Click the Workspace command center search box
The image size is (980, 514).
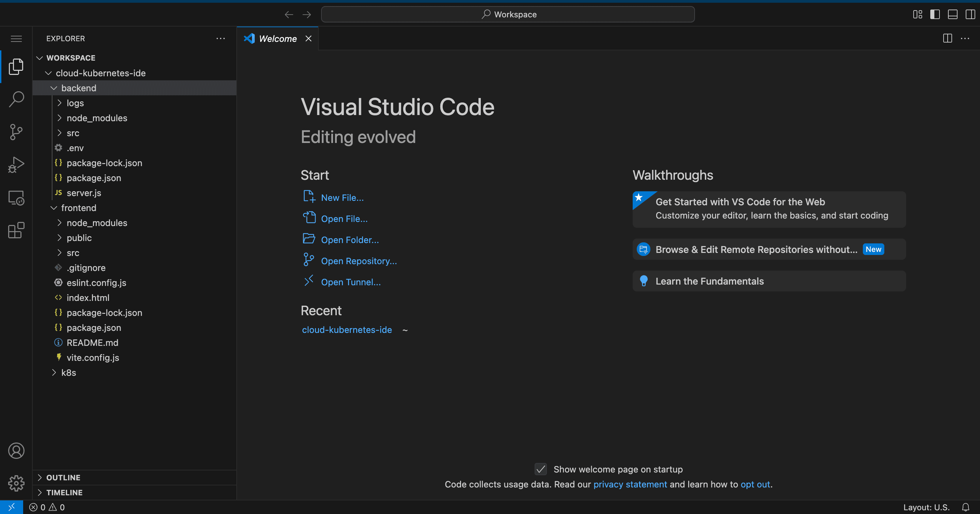click(507, 14)
